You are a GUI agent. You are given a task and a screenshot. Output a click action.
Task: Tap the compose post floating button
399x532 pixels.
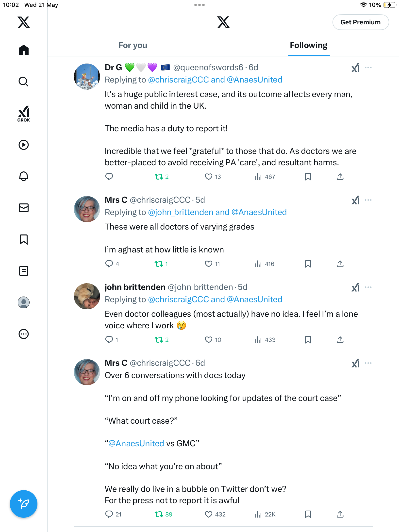point(24,504)
